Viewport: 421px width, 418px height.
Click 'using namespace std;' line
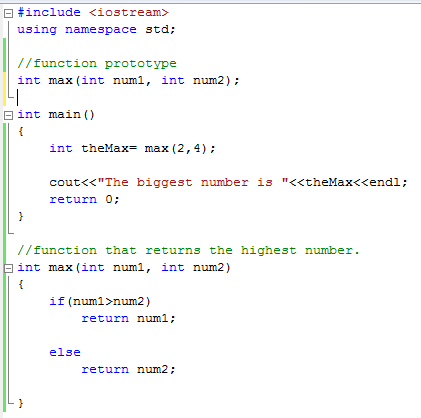pos(96,29)
